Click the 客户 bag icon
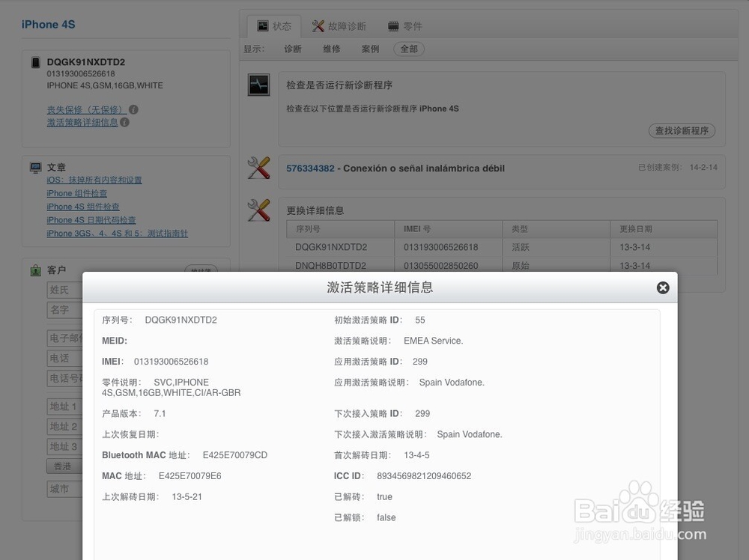This screenshot has width=749, height=560. click(36, 271)
